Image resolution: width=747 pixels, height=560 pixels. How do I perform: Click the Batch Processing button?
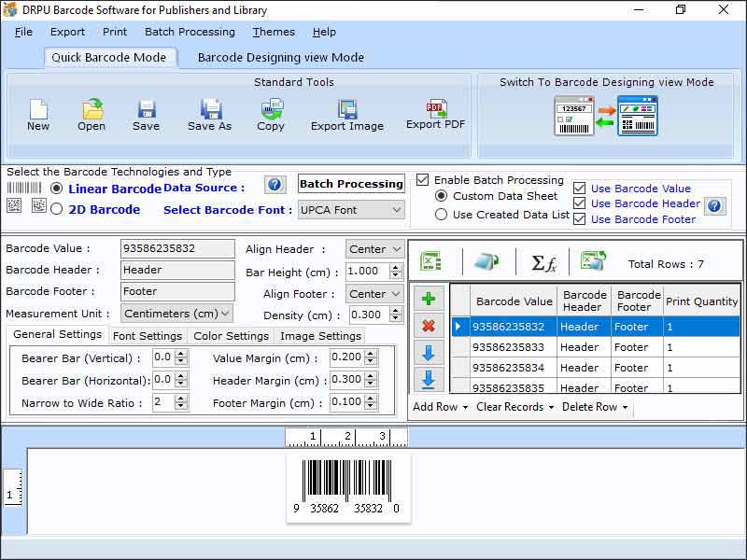click(x=350, y=183)
